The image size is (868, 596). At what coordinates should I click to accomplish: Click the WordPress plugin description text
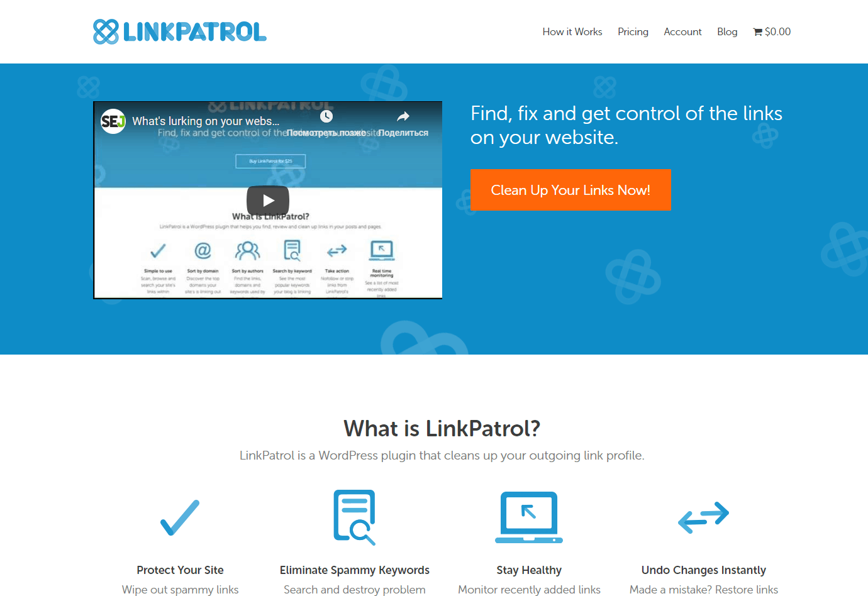(442, 455)
